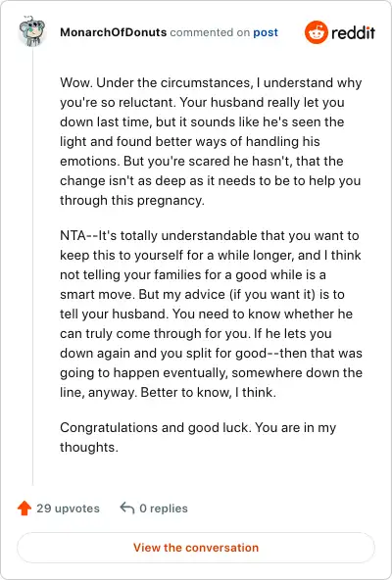Click the reddit wordmark text

(353, 33)
